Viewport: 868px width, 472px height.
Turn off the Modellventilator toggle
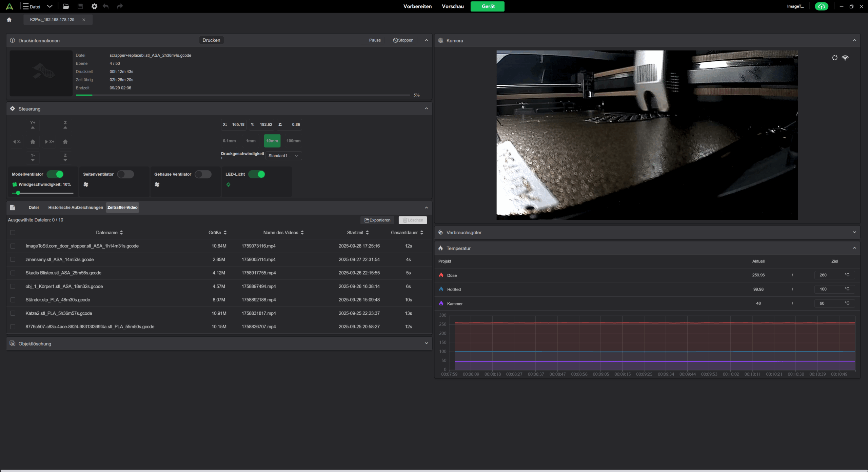(x=55, y=174)
